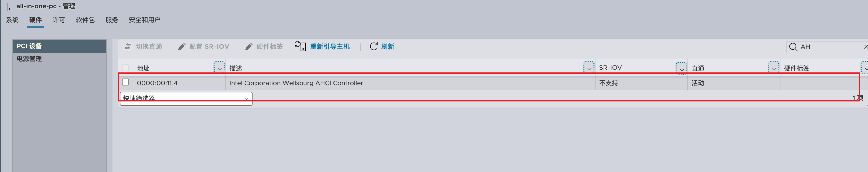Clear the AH search with X icon
The width and height of the screenshot is (868, 172).
point(866,47)
